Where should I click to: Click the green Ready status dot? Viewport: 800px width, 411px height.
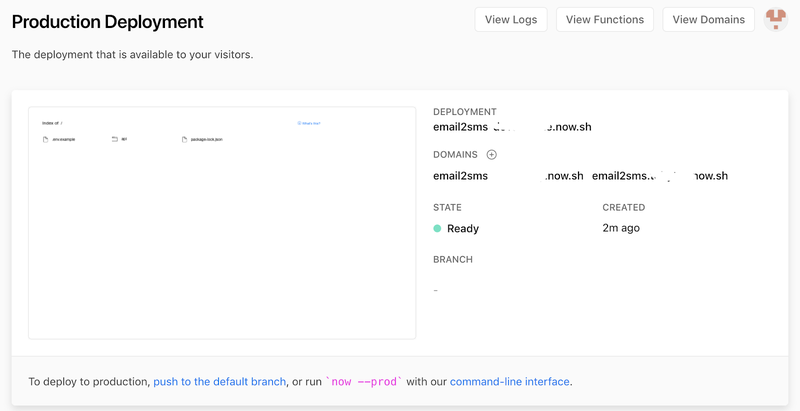tap(437, 228)
